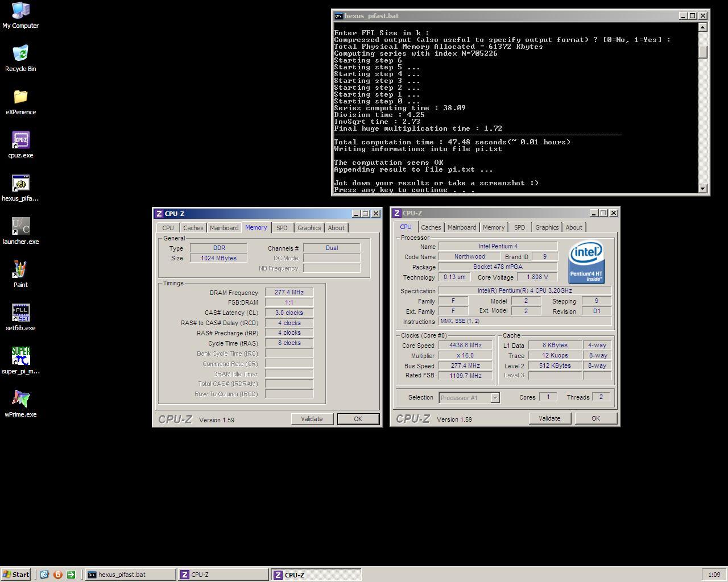The height and width of the screenshot is (582, 728).
Task: Select the setfsb.exe desktop icon
Action: point(20,318)
